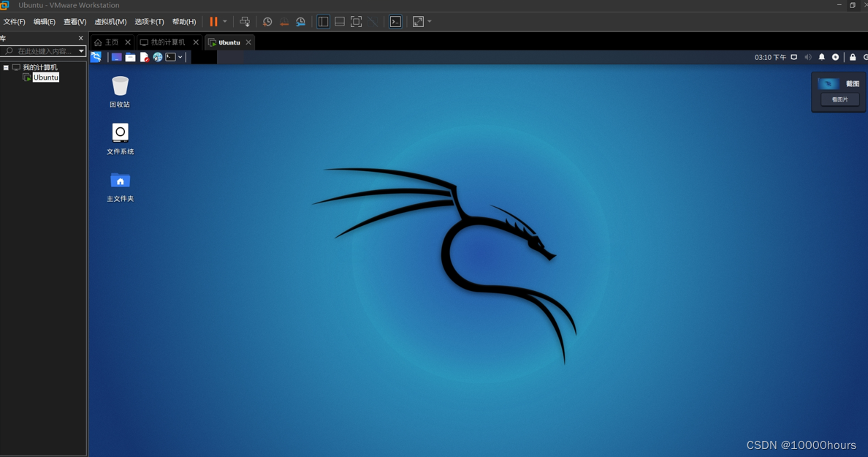The width and height of the screenshot is (868, 457).
Task: Click the show desktop icon in panel
Action: [x=116, y=57]
